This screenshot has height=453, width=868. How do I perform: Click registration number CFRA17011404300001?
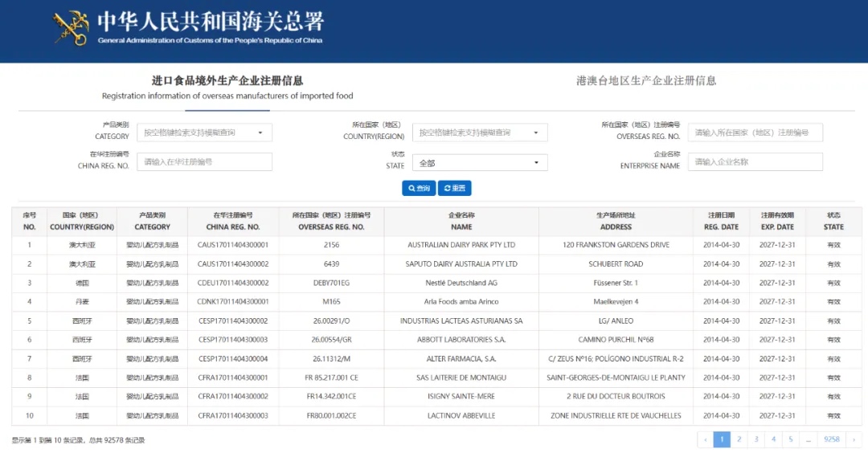coord(233,377)
